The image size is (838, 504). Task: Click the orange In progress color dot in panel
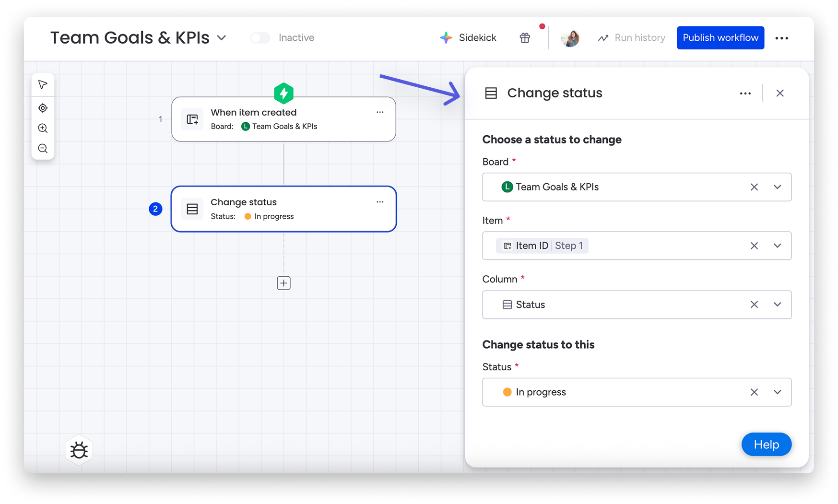pyautogui.click(x=507, y=392)
